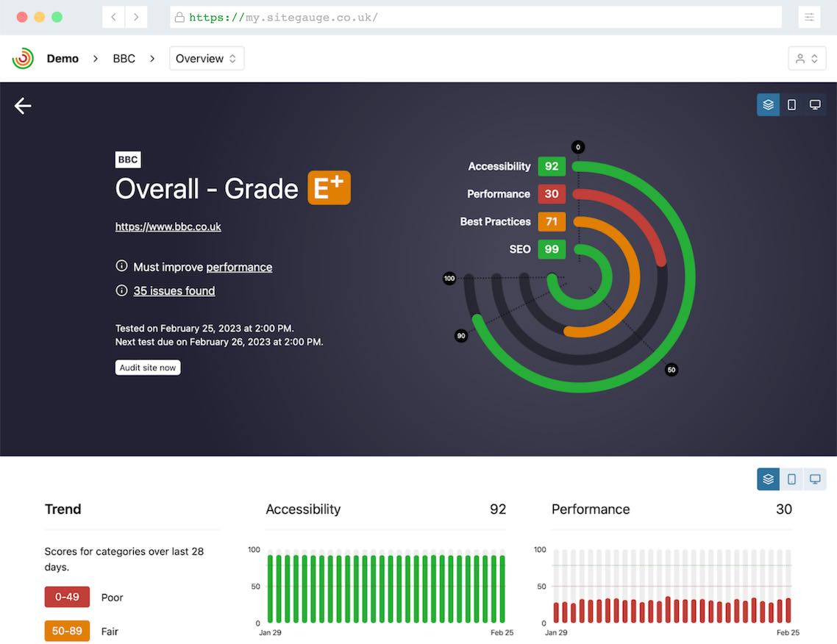The image size is (837, 644).
Task: Select combined layers view in dark header
Action: 768,104
